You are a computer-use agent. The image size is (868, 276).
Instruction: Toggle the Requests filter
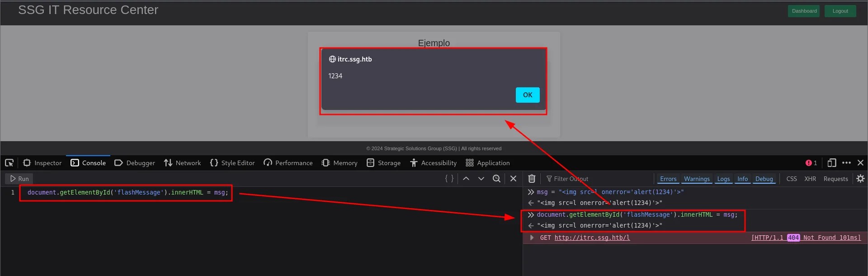pyautogui.click(x=835, y=179)
